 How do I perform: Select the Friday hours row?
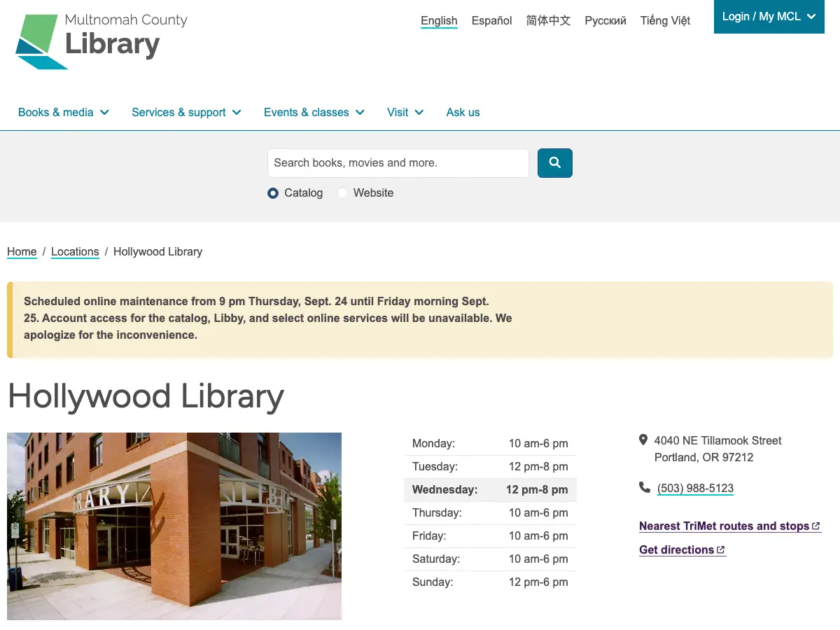[x=490, y=536]
